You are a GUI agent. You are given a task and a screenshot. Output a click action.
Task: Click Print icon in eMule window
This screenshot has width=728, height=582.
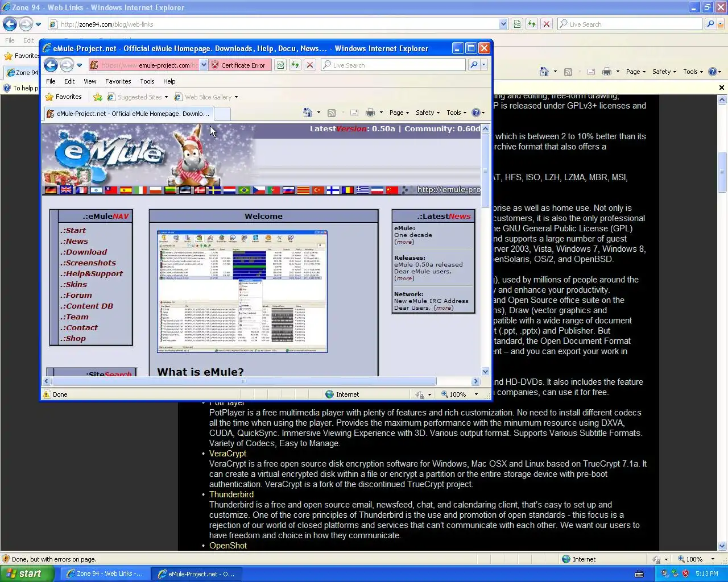tap(370, 113)
